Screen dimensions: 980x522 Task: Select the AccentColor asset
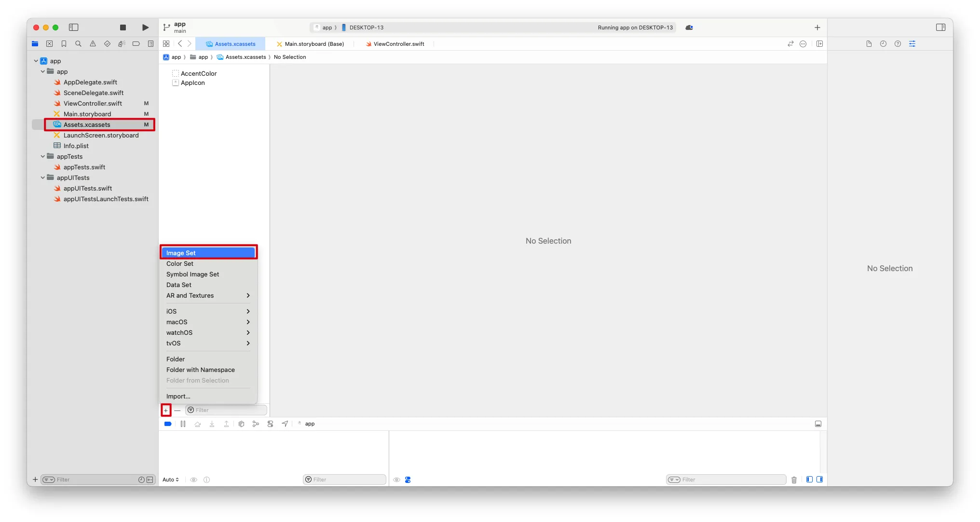click(199, 74)
